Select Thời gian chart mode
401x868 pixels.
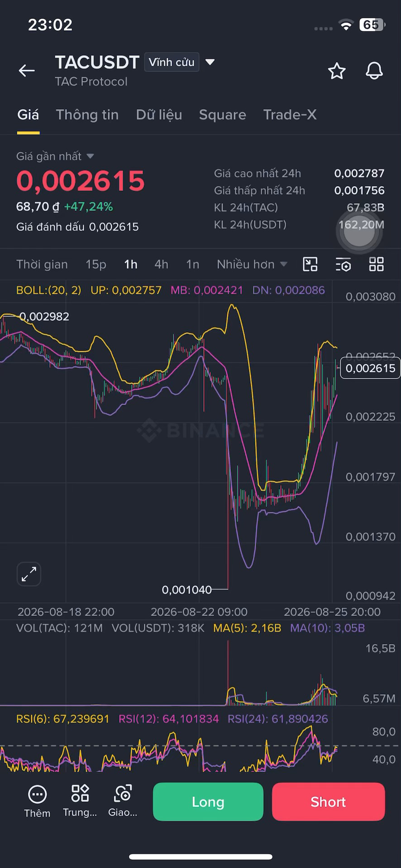coord(42,264)
